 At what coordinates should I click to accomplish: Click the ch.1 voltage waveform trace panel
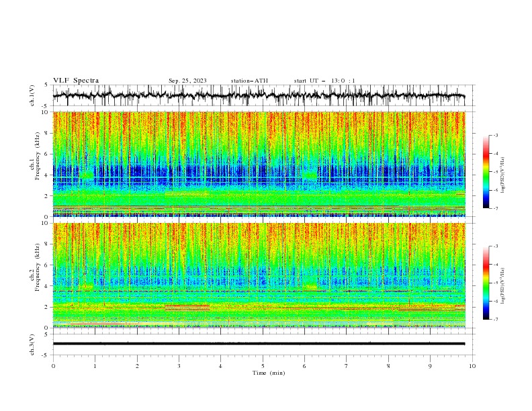[x=263, y=95]
